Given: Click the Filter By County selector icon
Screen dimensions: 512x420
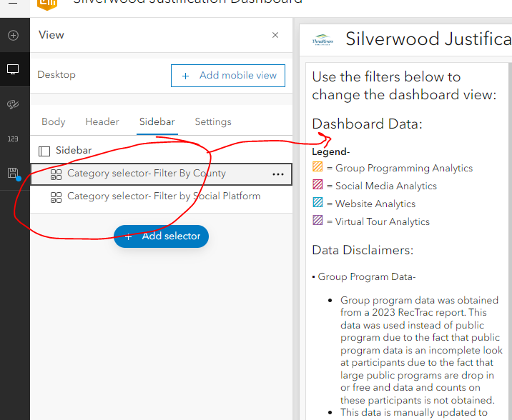Looking at the screenshot, I should pos(56,174).
